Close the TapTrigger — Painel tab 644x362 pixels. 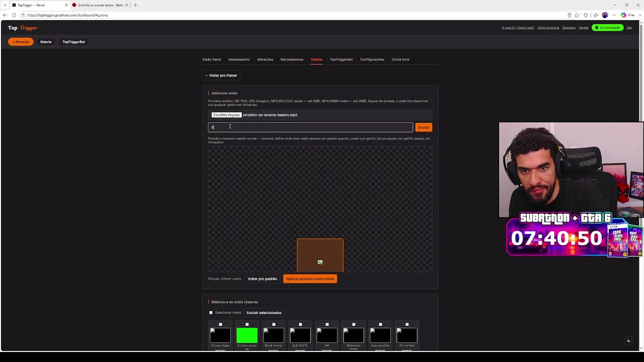click(66, 5)
